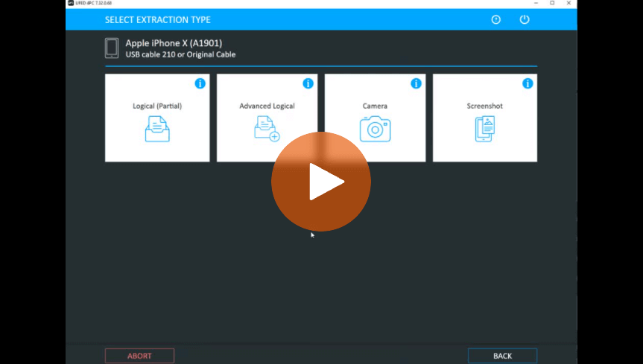Click the camera icon in Camera tile

[x=375, y=130]
